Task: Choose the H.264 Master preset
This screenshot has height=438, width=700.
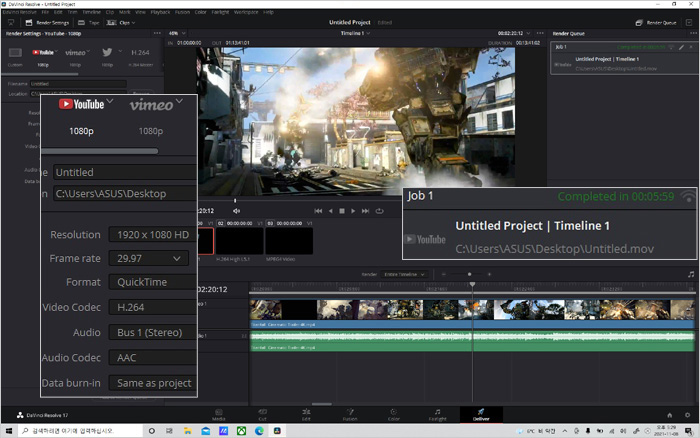Action: pyautogui.click(x=140, y=52)
